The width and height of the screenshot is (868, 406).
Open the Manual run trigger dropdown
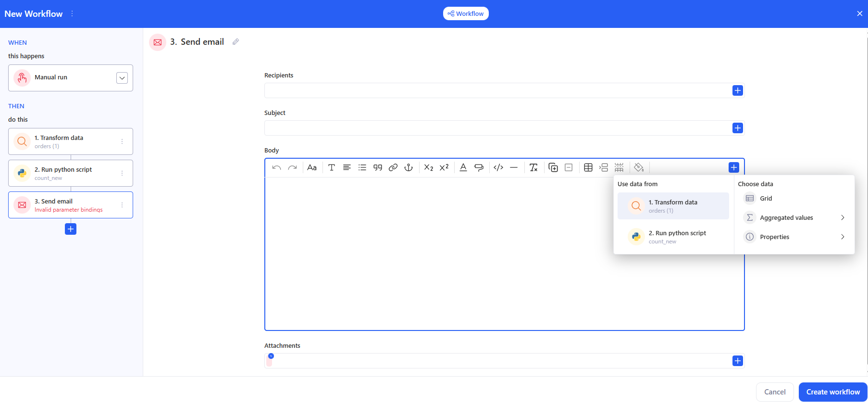click(x=122, y=78)
